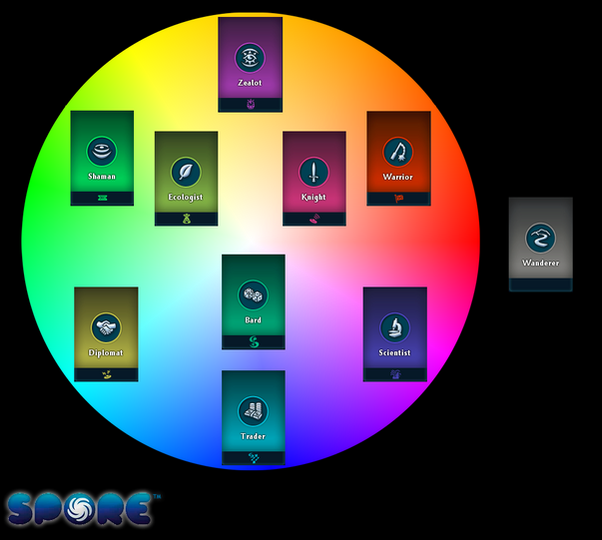Click the Trader coin stacks icon
The width and height of the screenshot is (602, 540).
coord(253,411)
